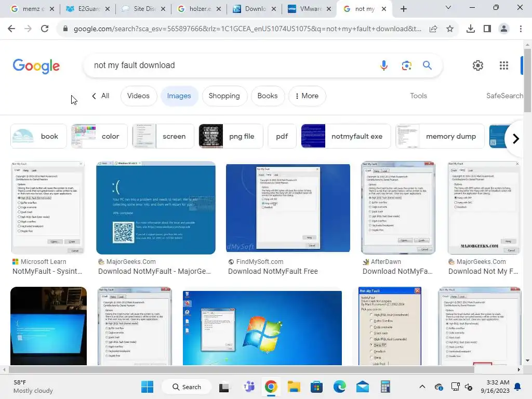Search by image with Google Lens icon
This screenshot has width=532, height=399.
click(406, 65)
